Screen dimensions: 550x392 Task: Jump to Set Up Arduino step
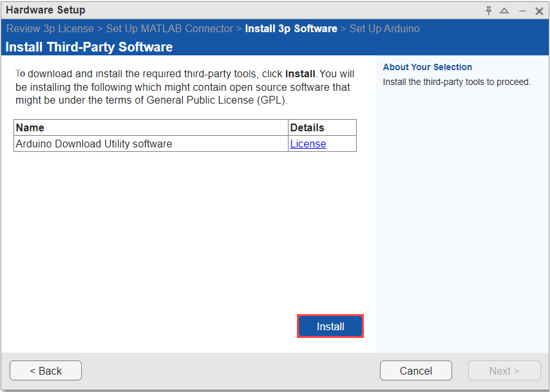(384, 29)
